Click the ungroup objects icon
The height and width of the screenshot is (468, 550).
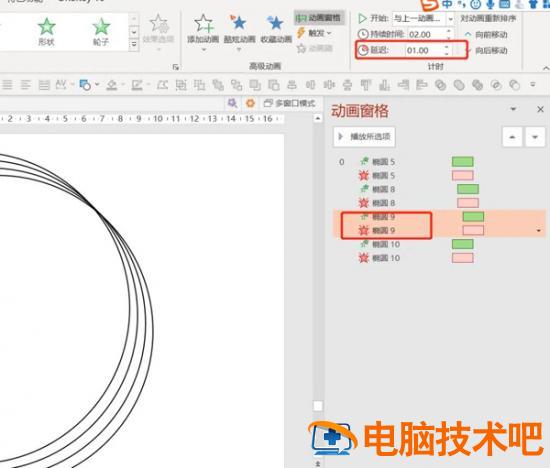tap(200, 85)
